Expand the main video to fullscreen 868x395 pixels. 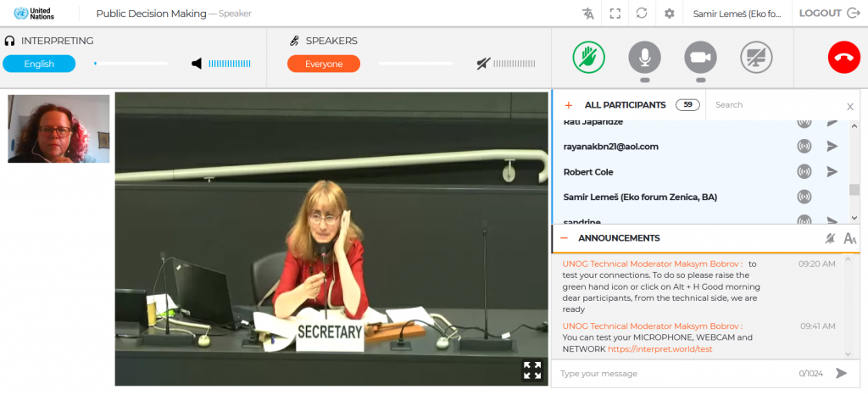pyautogui.click(x=531, y=370)
